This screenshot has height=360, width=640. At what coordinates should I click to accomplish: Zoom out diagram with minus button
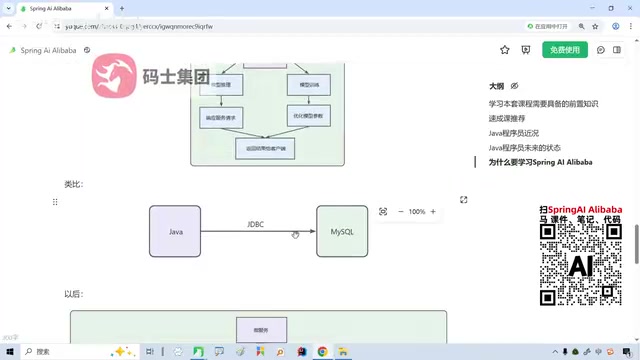tap(400, 211)
